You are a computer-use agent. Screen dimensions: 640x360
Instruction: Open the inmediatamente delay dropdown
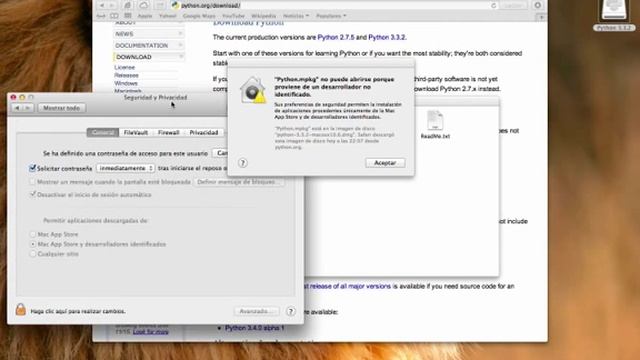point(126,168)
